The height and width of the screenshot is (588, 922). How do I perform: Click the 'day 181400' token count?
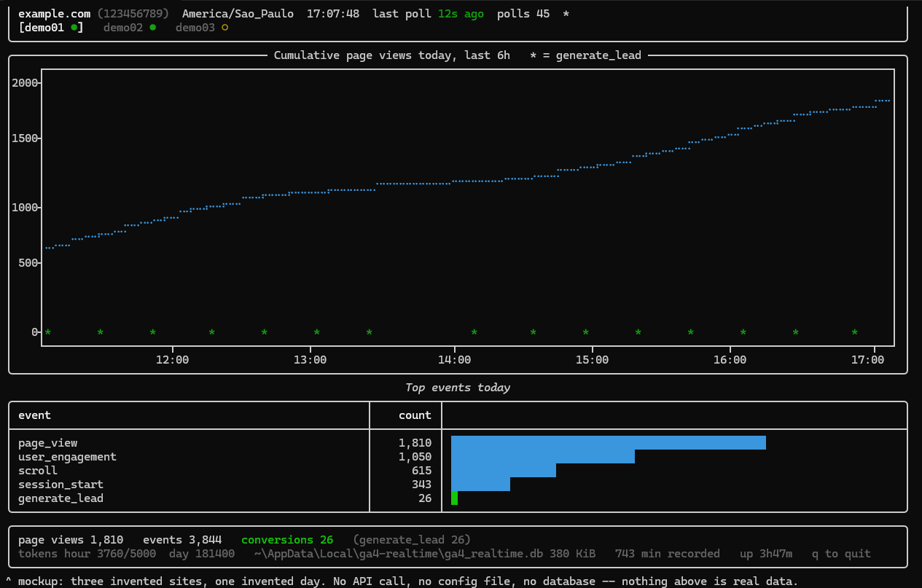click(x=202, y=554)
